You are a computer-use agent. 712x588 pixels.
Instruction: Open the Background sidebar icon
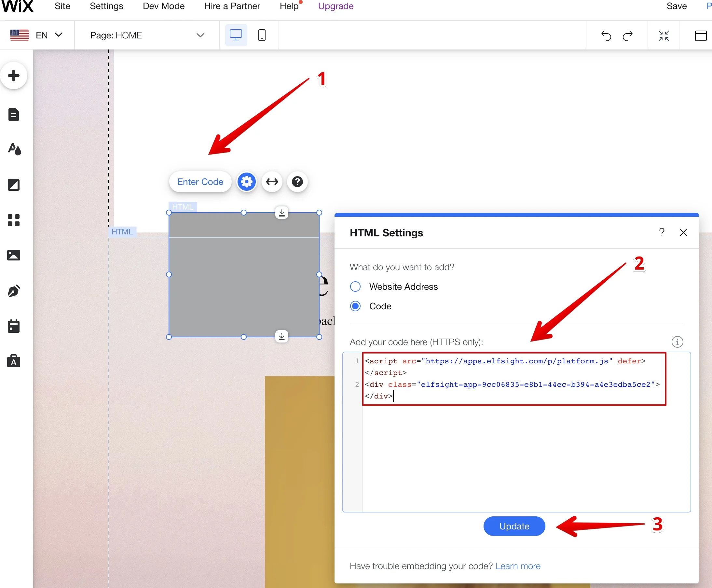point(14,185)
